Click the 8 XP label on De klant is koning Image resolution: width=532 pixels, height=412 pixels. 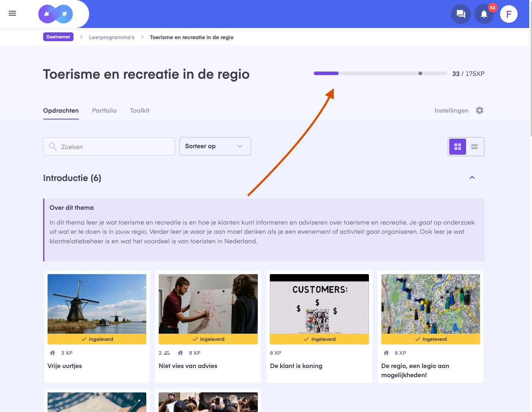tap(276, 353)
